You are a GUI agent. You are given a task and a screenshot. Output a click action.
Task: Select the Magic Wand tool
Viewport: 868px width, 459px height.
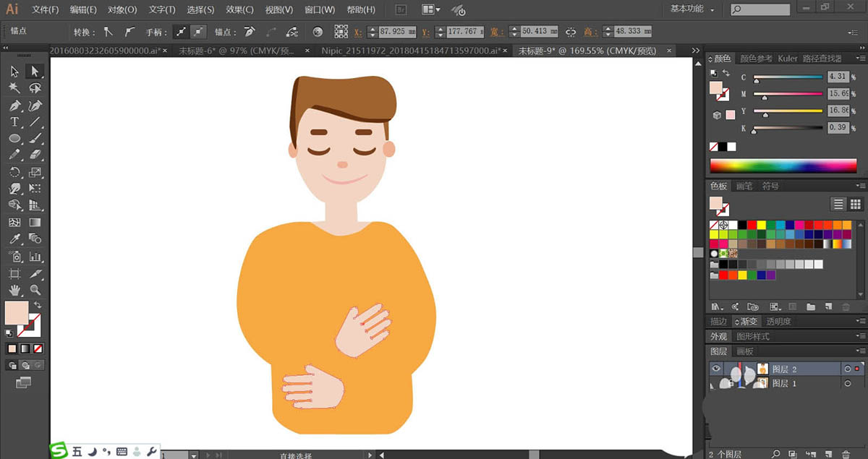(x=14, y=88)
